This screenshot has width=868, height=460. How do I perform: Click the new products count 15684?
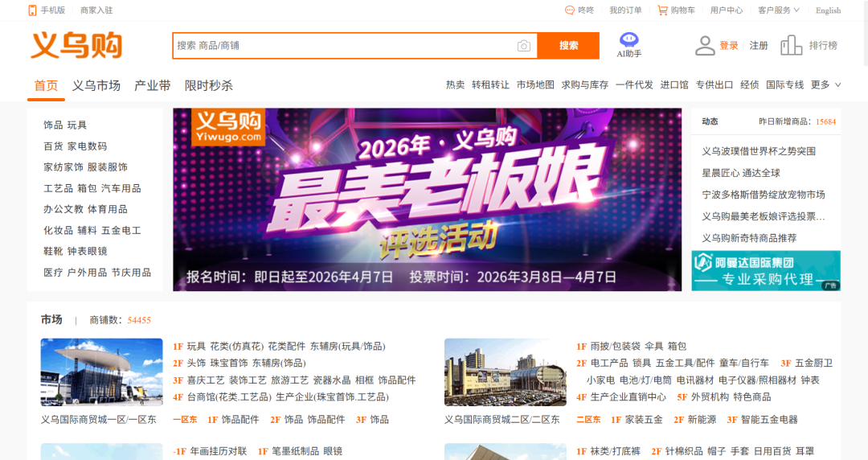click(x=825, y=121)
